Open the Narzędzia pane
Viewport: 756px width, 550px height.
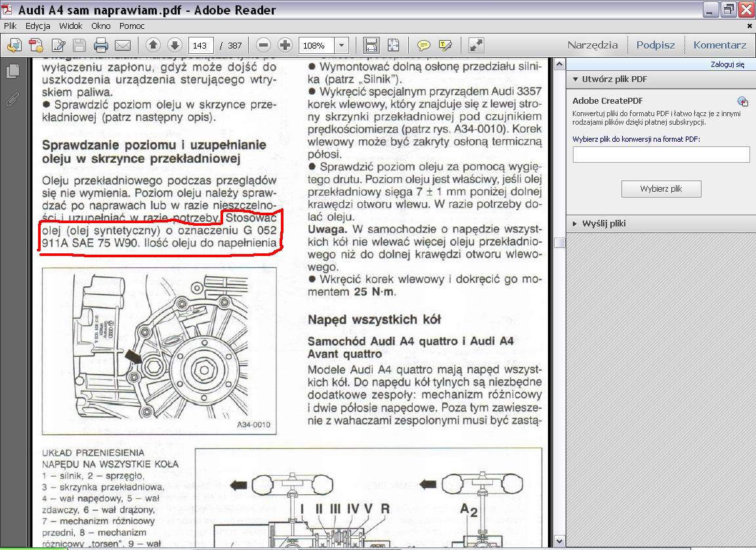coord(593,45)
